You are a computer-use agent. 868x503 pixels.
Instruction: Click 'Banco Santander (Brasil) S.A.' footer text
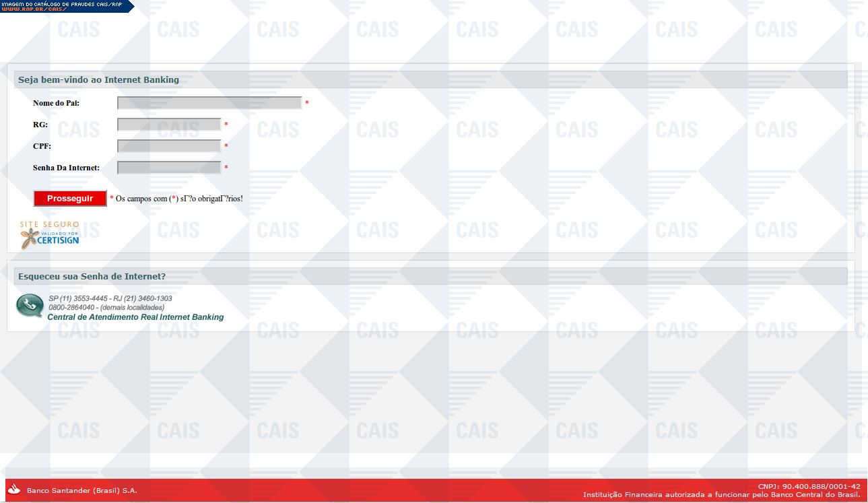81,490
